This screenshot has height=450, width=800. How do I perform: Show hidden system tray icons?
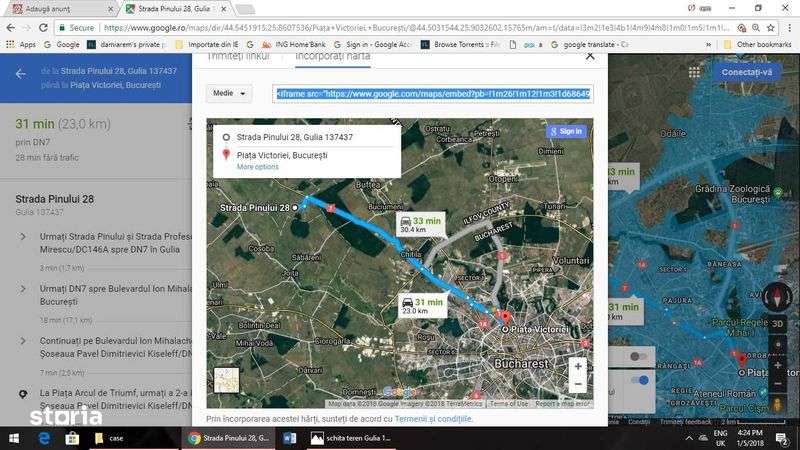point(689,438)
